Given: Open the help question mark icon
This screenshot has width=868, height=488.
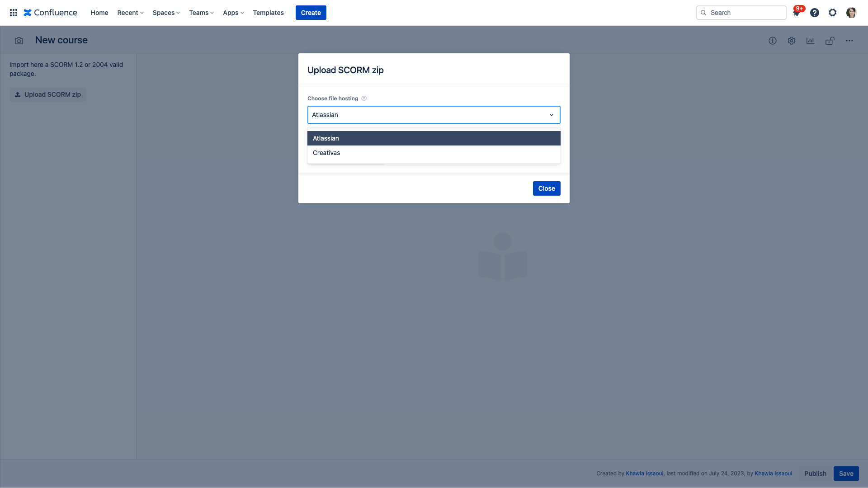Looking at the screenshot, I should click(x=815, y=13).
